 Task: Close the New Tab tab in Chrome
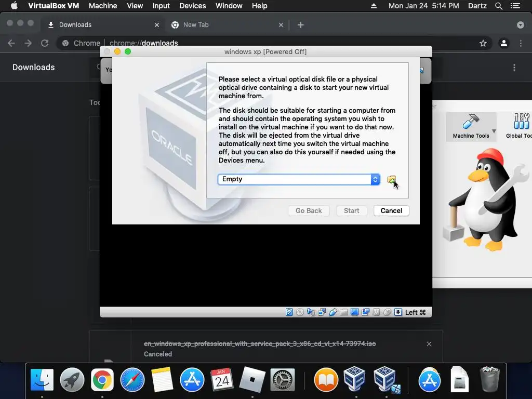coord(281,25)
